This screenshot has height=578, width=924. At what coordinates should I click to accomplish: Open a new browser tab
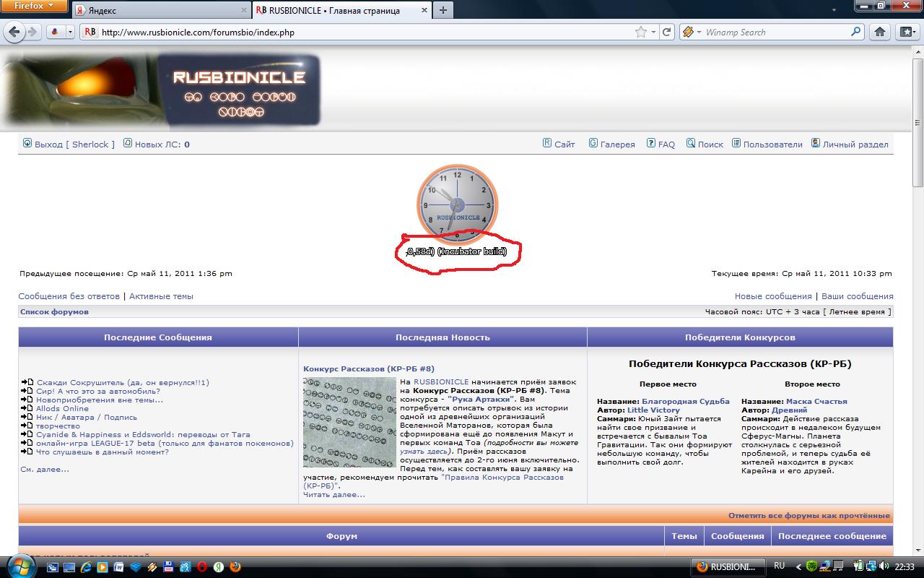(443, 10)
